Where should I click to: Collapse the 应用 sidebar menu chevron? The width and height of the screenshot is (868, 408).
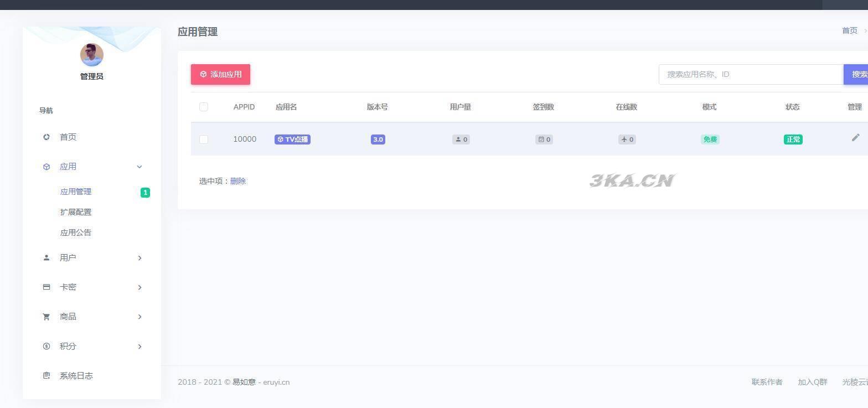[x=139, y=167]
